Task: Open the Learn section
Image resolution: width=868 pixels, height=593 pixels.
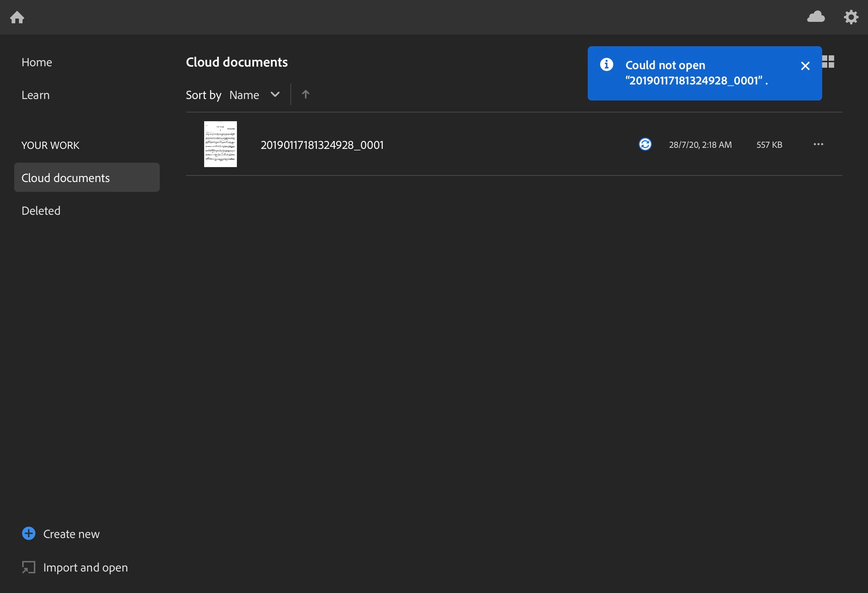Action: click(35, 95)
